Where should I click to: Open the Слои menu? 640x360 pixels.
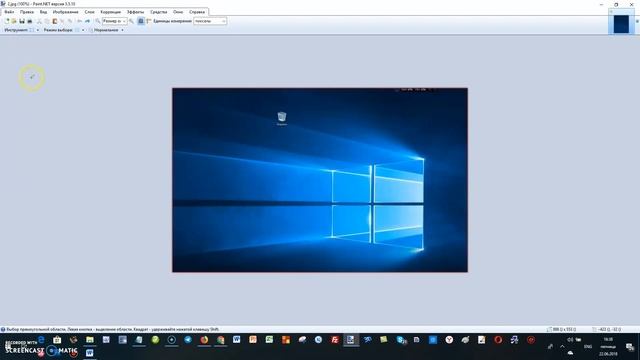click(89, 12)
